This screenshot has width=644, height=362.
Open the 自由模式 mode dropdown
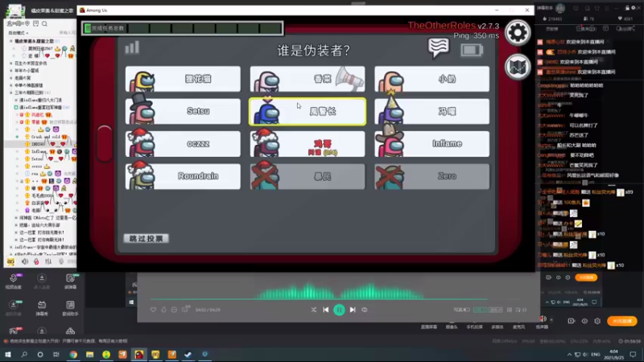coord(18,33)
